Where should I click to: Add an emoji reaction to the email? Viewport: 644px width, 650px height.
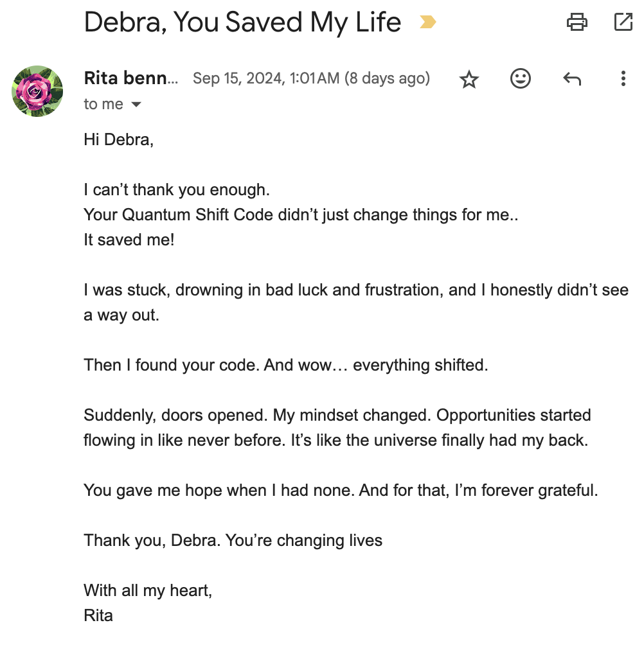521,78
